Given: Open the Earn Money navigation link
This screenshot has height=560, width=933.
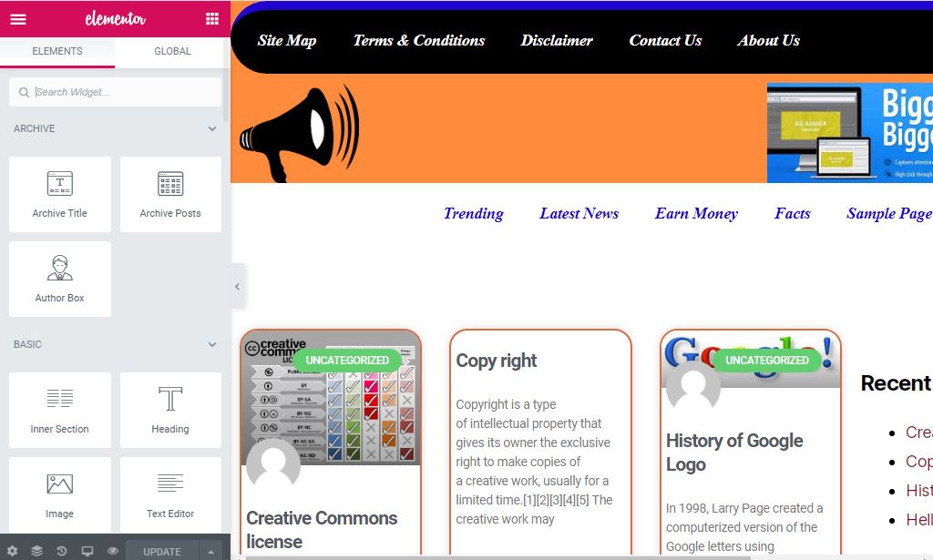Looking at the screenshot, I should click(696, 213).
